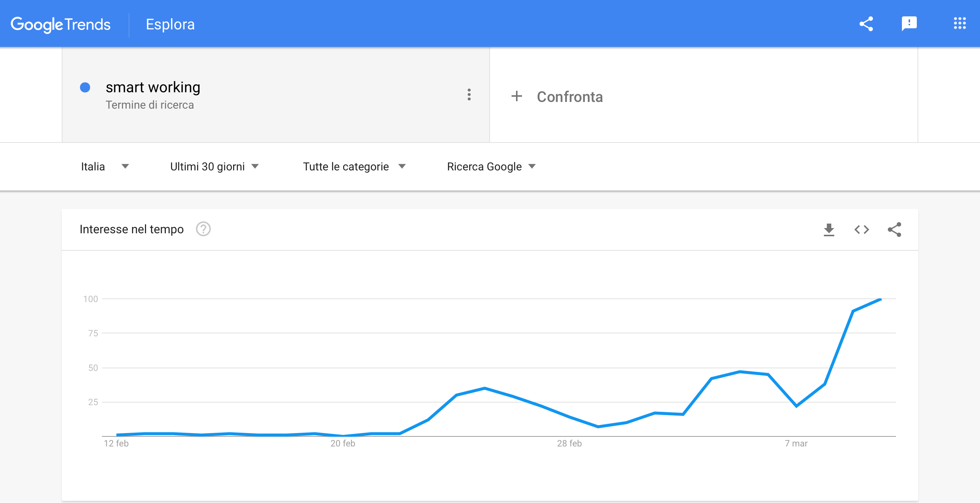Click the share icon in top header

pyautogui.click(x=866, y=24)
